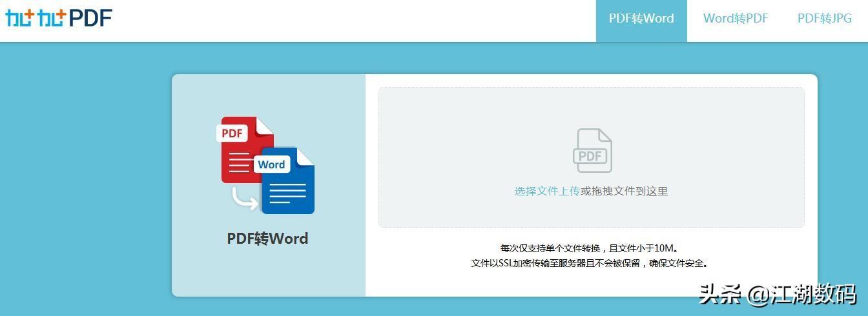Click the 或拖拽文件到这里 text
This screenshot has width=868, height=316.
click(624, 191)
